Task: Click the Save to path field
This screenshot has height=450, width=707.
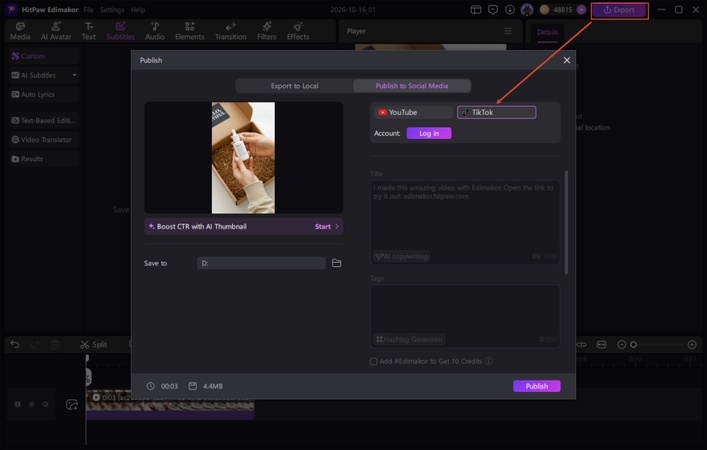Action: [261, 263]
